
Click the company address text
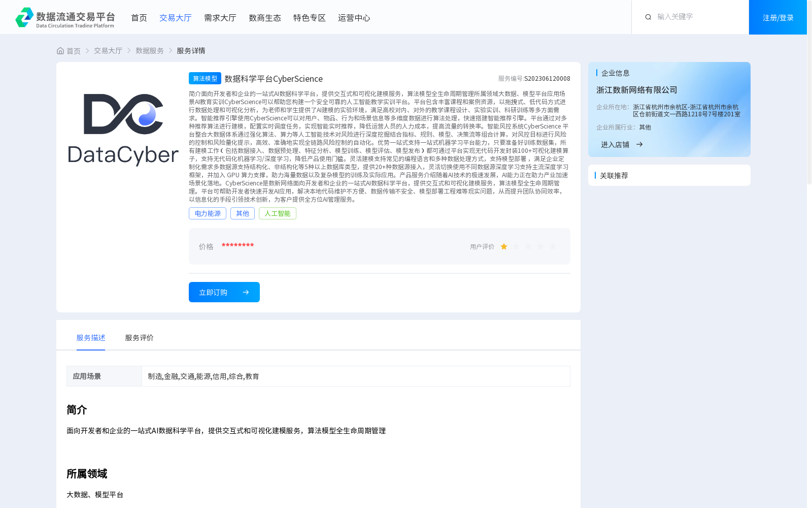click(x=687, y=110)
